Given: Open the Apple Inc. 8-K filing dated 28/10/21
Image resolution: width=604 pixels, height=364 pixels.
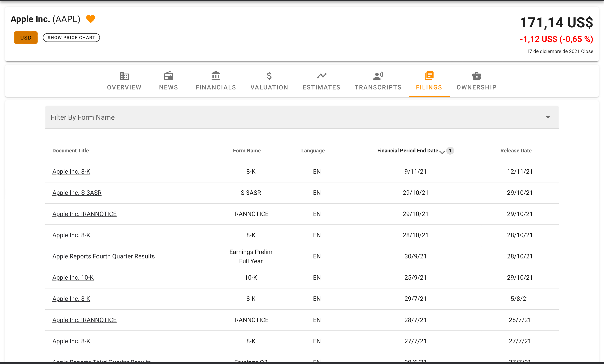Looking at the screenshot, I should pyautogui.click(x=71, y=235).
